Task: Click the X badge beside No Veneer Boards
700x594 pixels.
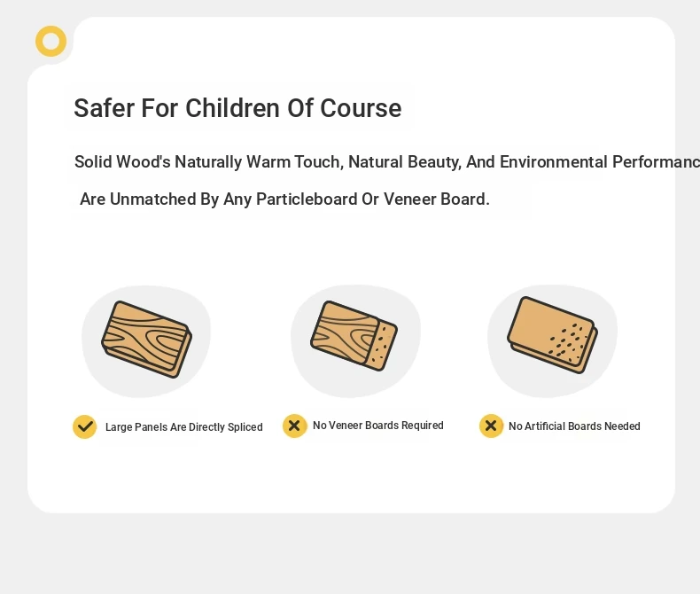Action: tap(295, 426)
